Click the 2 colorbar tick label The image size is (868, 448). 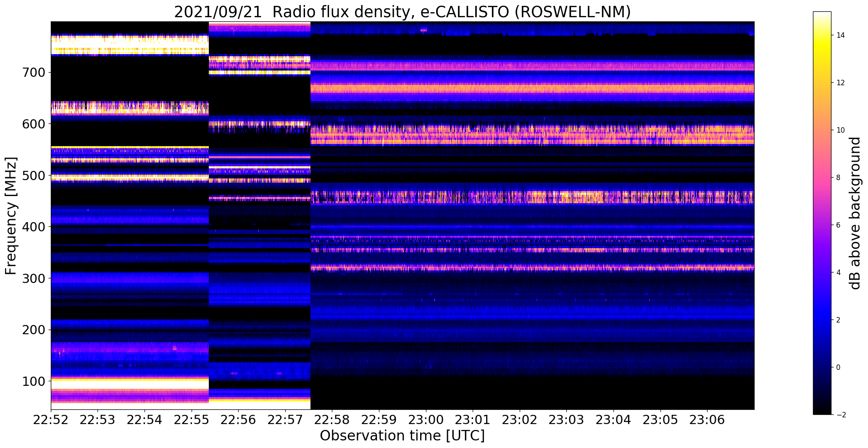[x=839, y=320]
